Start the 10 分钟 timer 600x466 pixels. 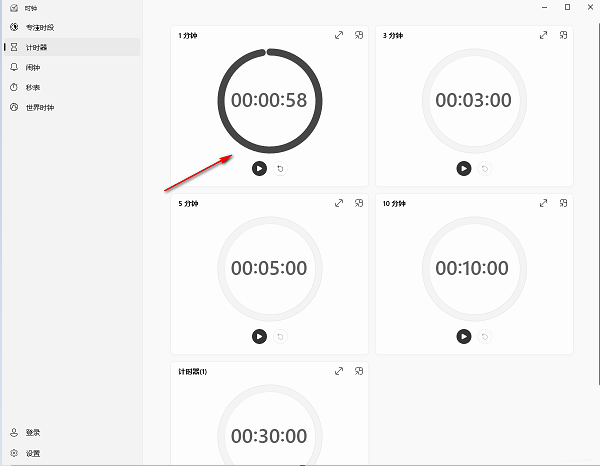click(464, 336)
